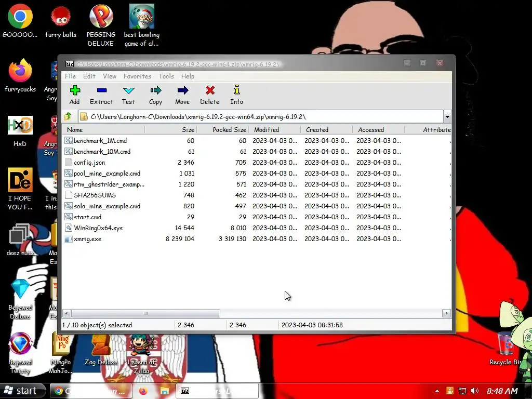Click the network tray icon

462,391
